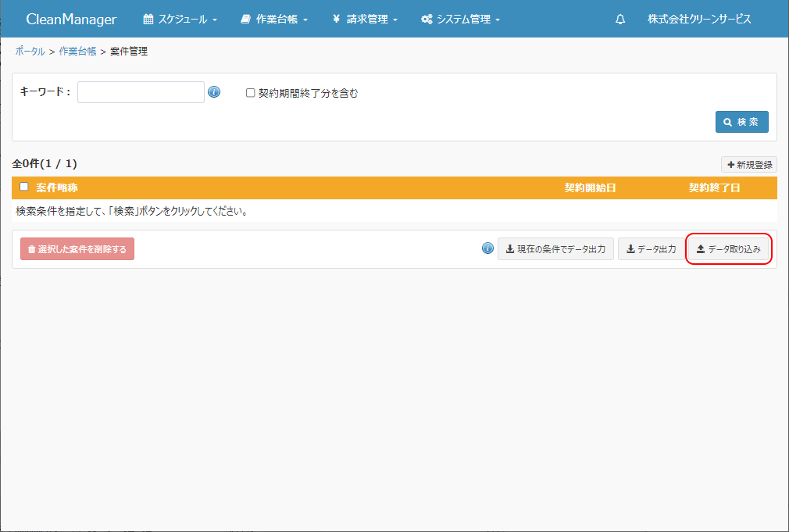
Task: Click the info icon near data export buttons
Action: (x=487, y=248)
